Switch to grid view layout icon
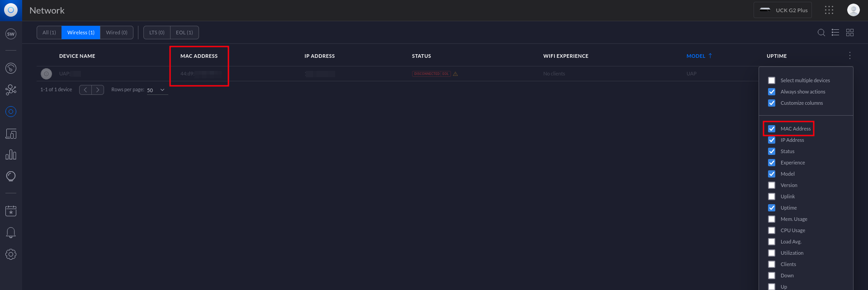Screen dimensions: 868x290 (x=850, y=33)
